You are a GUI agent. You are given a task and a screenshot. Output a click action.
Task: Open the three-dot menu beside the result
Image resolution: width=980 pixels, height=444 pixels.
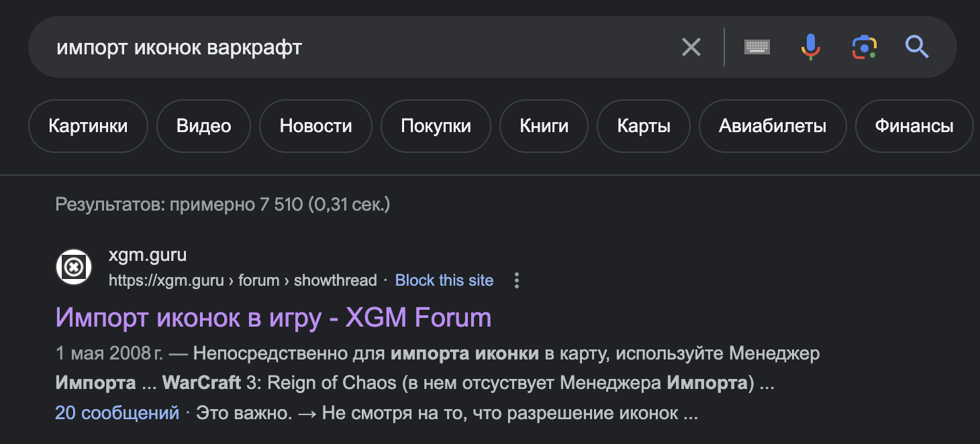(516, 280)
